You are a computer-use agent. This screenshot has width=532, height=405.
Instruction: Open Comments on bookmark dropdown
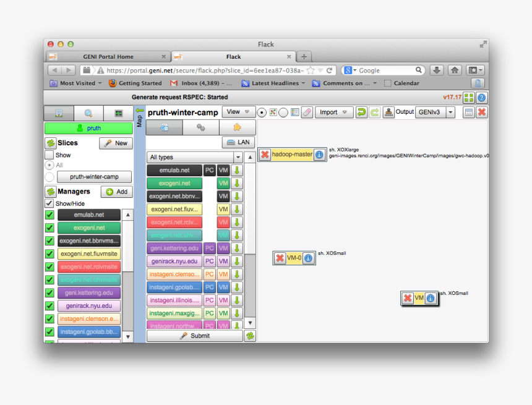(x=344, y=83)
